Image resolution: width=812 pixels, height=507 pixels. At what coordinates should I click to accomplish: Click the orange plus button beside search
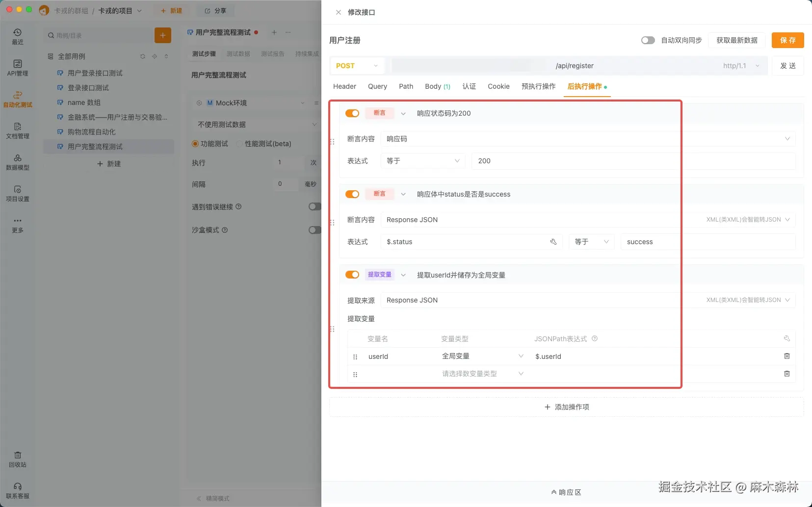pos(163,35)
